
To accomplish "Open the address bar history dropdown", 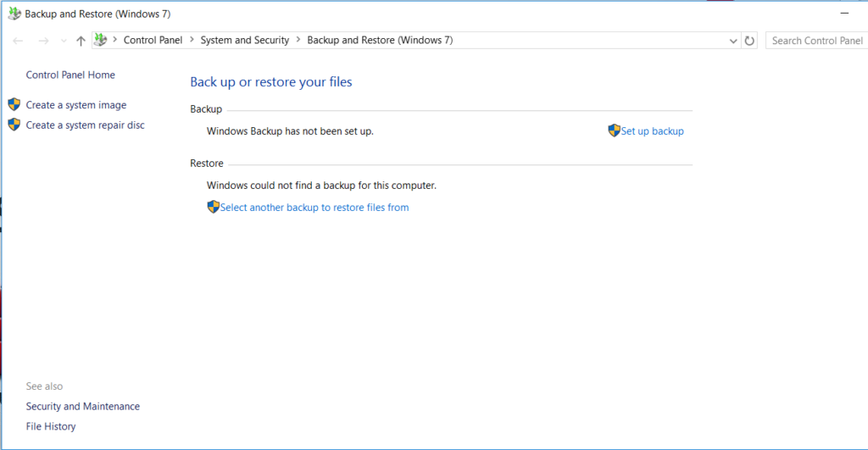I will click(x=733, y=41).
